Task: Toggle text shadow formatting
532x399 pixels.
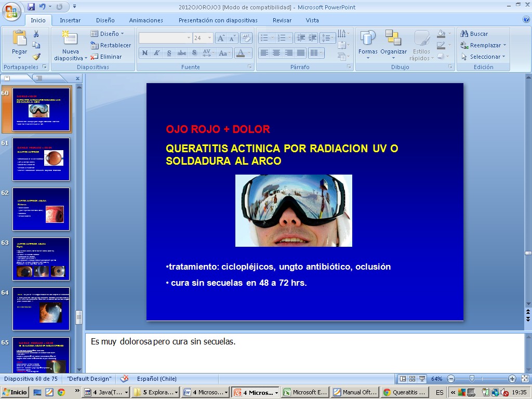Action: [x=194, y=53]
